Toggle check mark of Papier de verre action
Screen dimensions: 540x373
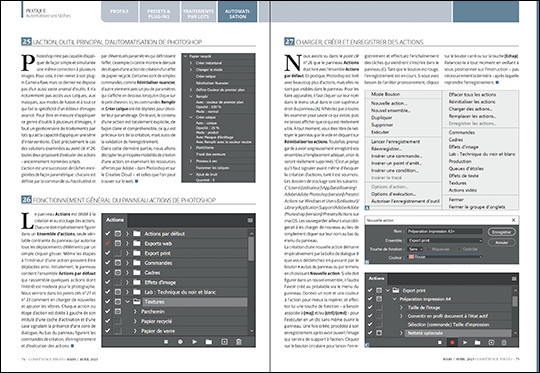[x=107, y=331]
